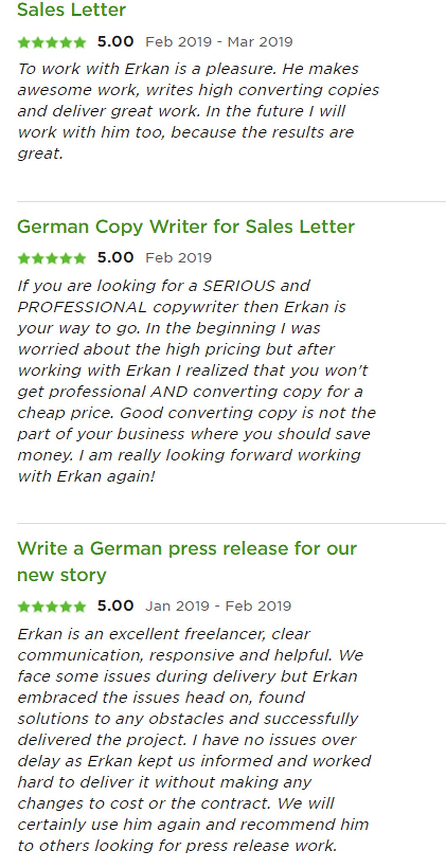
Task: Click the Feb 2019 - Mar 2019 date range
Action: click(219, 42)
